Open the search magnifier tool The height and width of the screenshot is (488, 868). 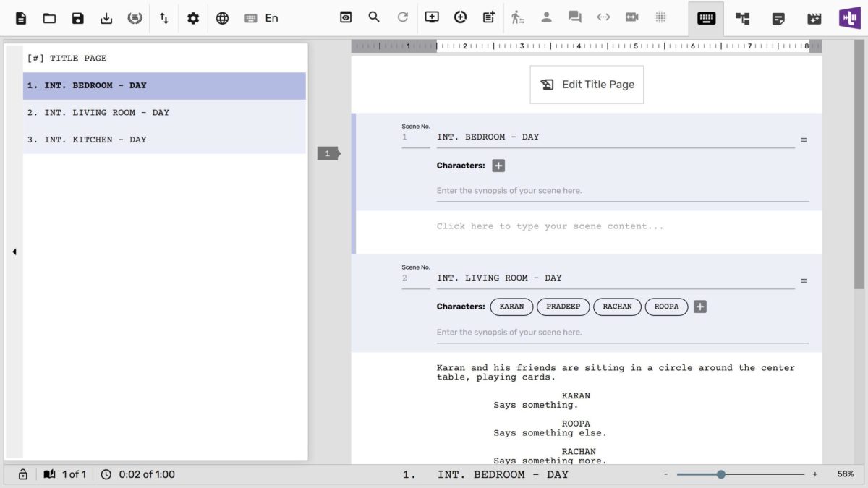[374, 17]
